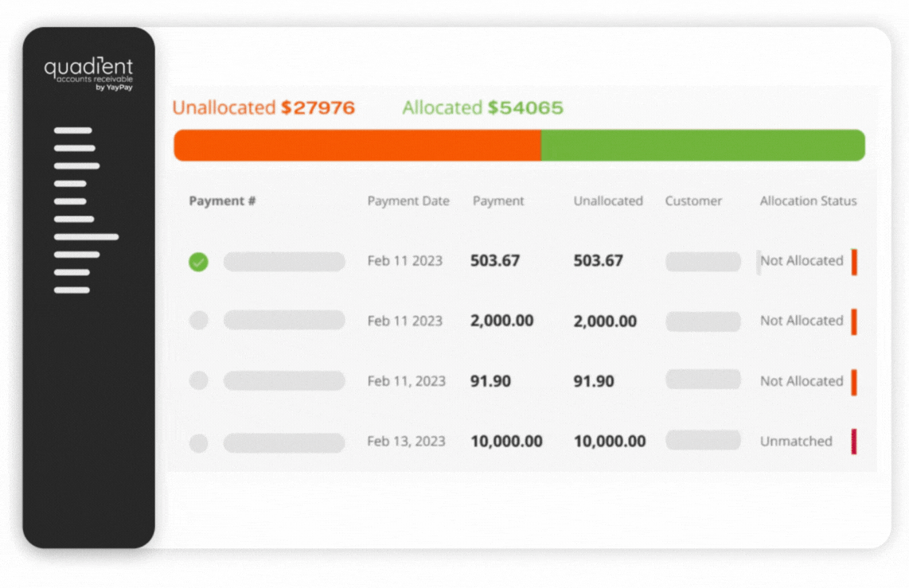Select the 2,000.00 payment row checkbox

pyautogui.click(x=198, y=321)
